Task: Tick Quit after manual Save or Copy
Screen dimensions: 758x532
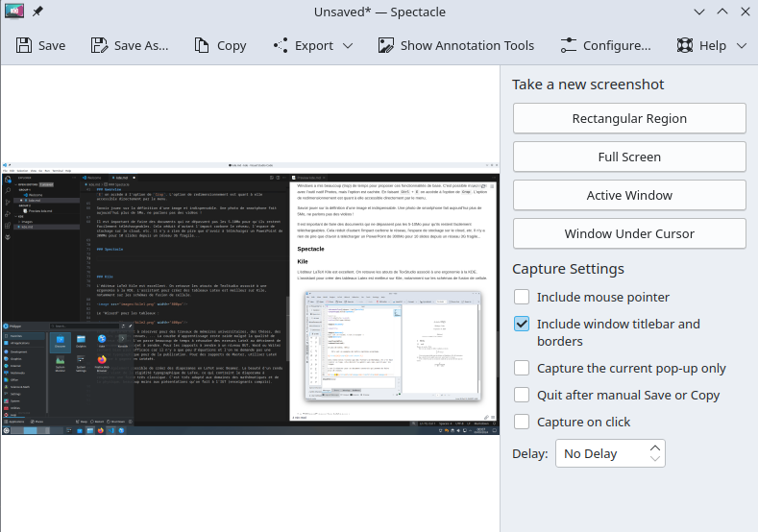Action: [x=522, y=395]
